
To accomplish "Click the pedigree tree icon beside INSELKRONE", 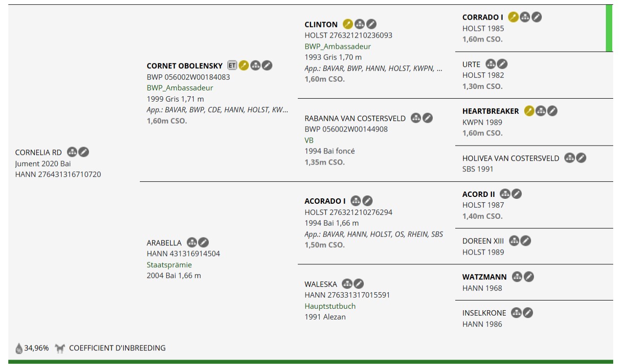I will click(x=516, y=313).
